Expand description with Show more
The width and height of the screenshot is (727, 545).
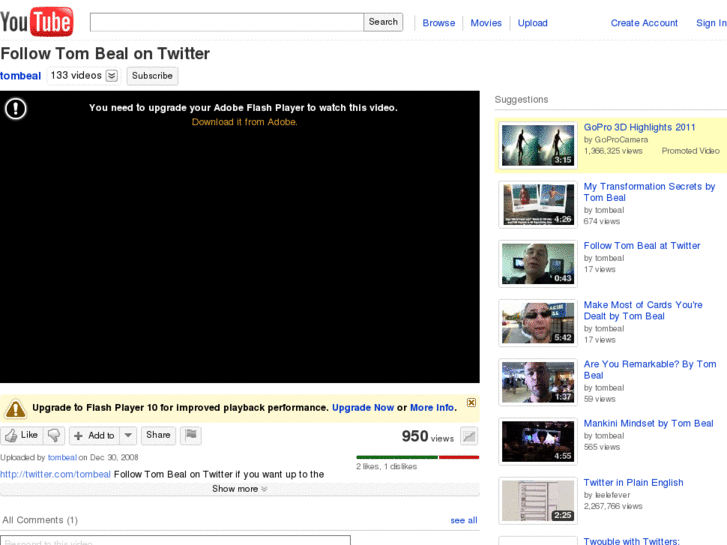(239, 489)
